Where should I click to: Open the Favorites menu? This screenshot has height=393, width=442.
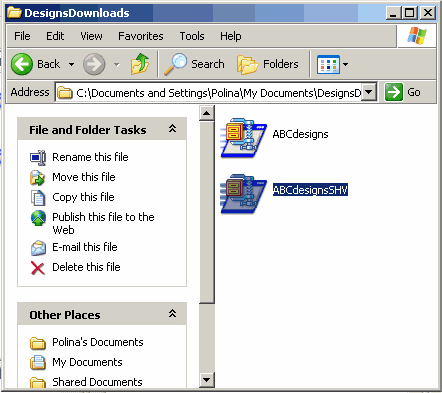point(141,36)
